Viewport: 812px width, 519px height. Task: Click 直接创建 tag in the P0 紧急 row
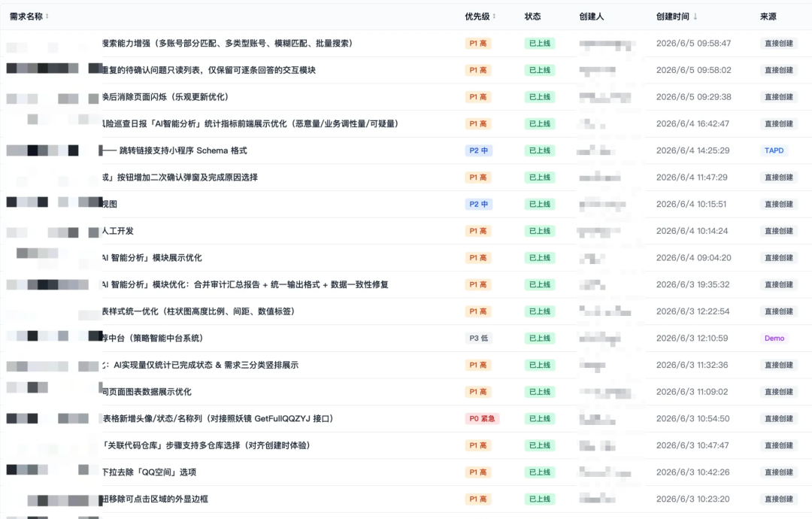click(779, 418)
